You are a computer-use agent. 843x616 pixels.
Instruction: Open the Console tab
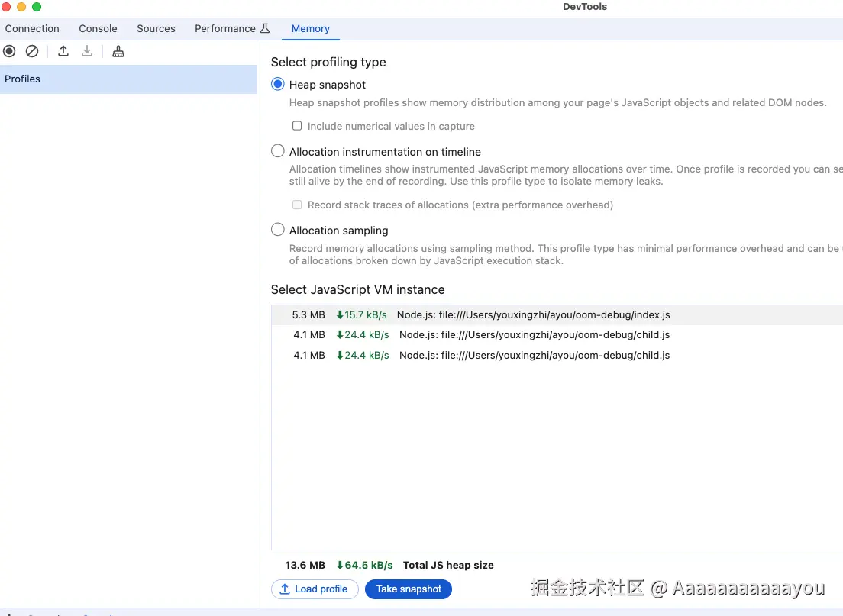click(98, 28)
